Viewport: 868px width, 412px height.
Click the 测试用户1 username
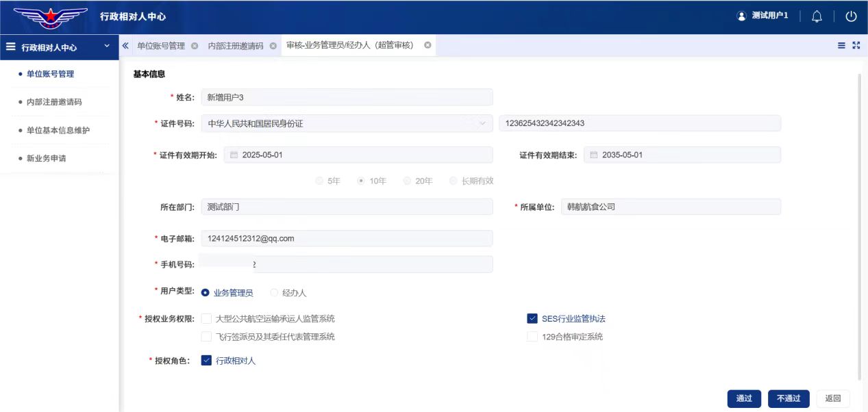pyautogui.click(x=770, y=16)
